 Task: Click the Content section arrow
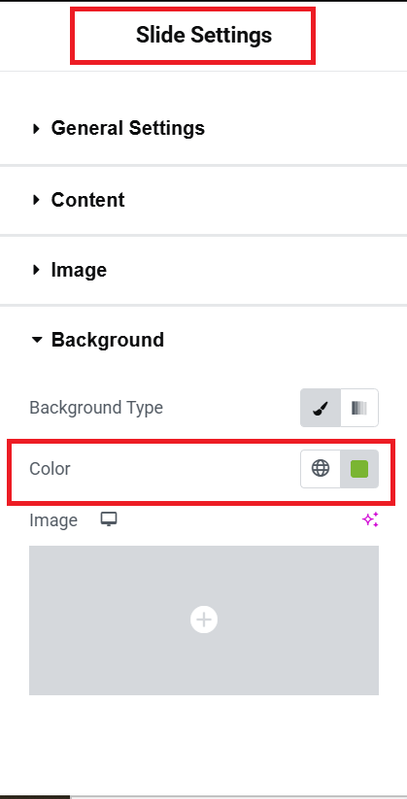click(36, 200)
